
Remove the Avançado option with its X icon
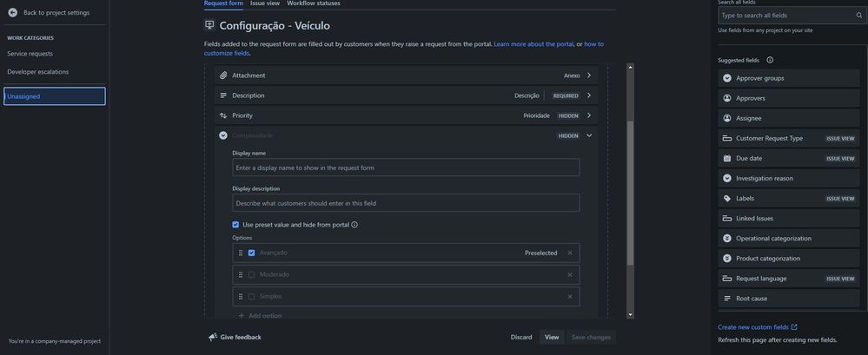570,253
